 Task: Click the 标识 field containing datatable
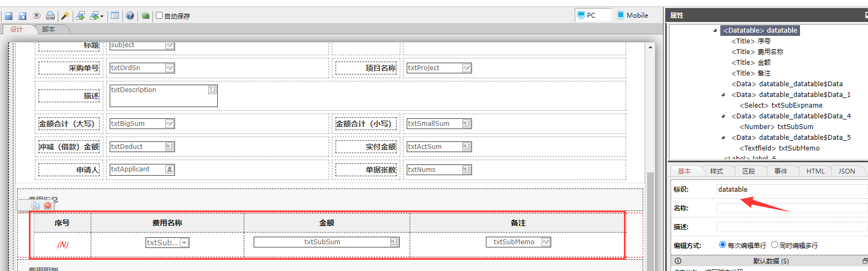point(792,189)
